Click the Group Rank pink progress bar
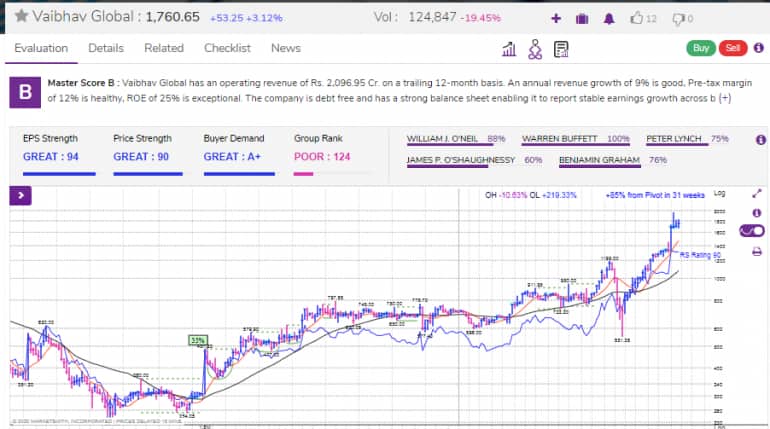Image resolution: width=770 pixels, height=429 pixels. 303,174
